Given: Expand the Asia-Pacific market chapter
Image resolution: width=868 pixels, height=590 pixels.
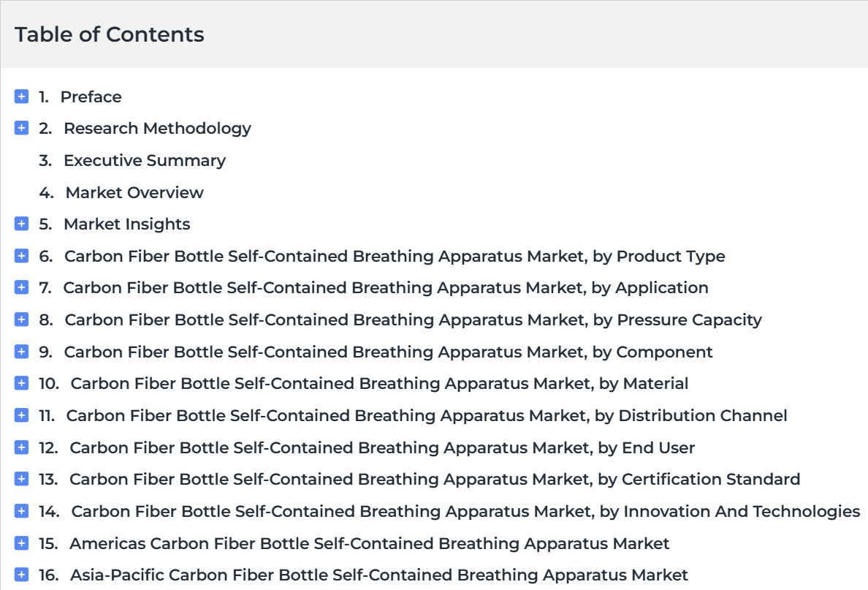Looking at the screenshot, I should [21, 575].
